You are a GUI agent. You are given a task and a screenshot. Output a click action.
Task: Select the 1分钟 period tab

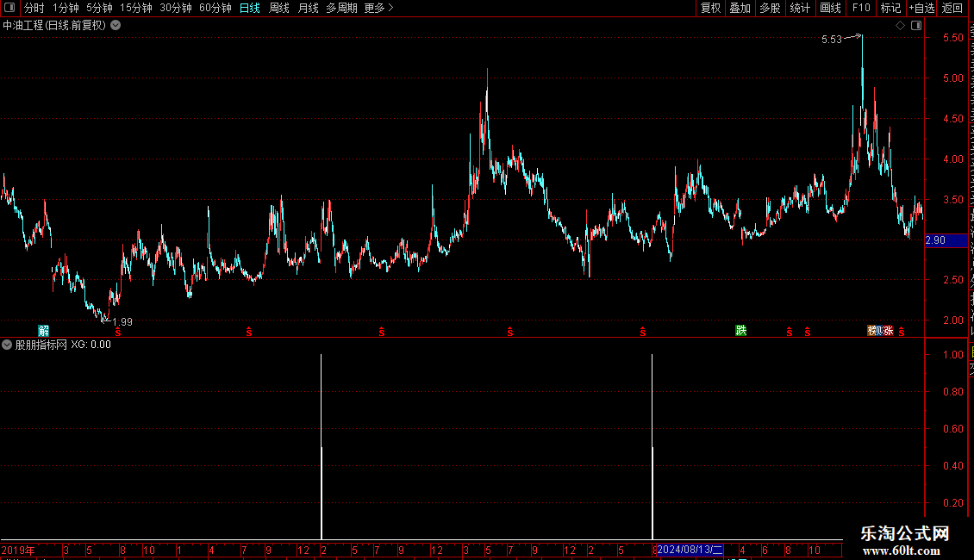point(66,8)
